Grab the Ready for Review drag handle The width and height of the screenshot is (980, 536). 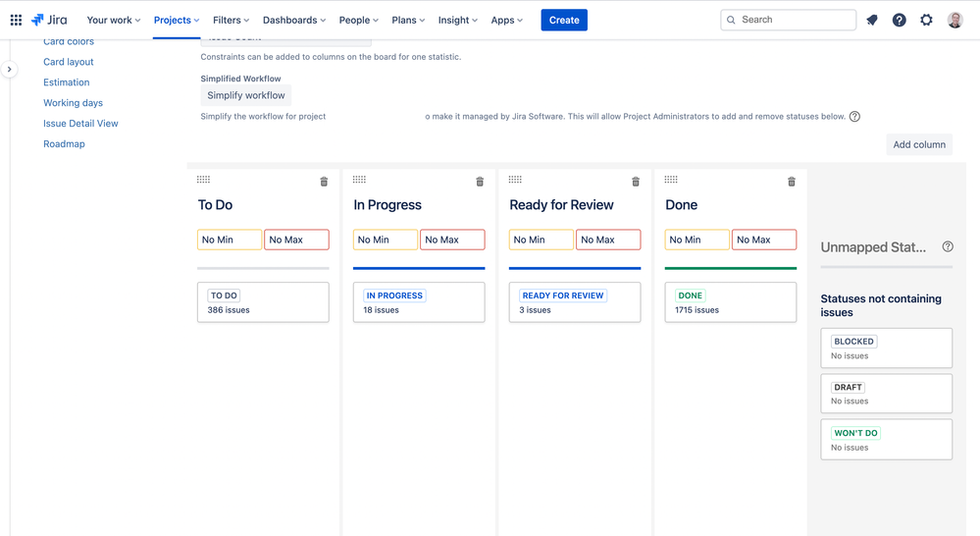click(x=515, y=180)
